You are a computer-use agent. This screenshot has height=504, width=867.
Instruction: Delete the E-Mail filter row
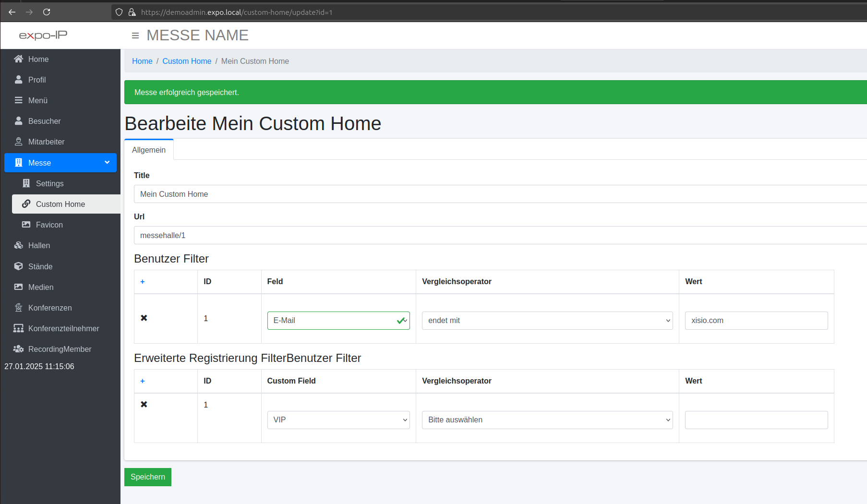click(x=144, y=318)
